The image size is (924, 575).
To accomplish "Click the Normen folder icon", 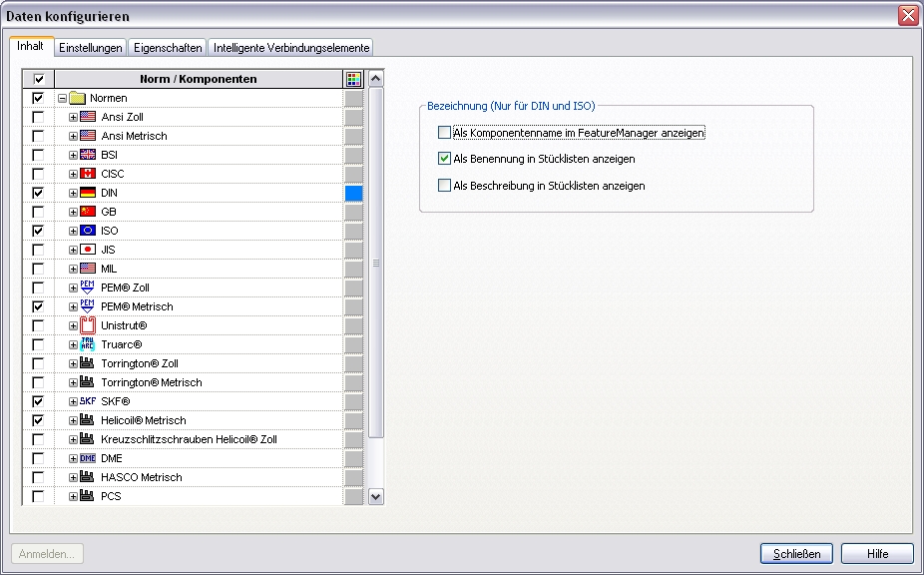I will coord(77,98).
